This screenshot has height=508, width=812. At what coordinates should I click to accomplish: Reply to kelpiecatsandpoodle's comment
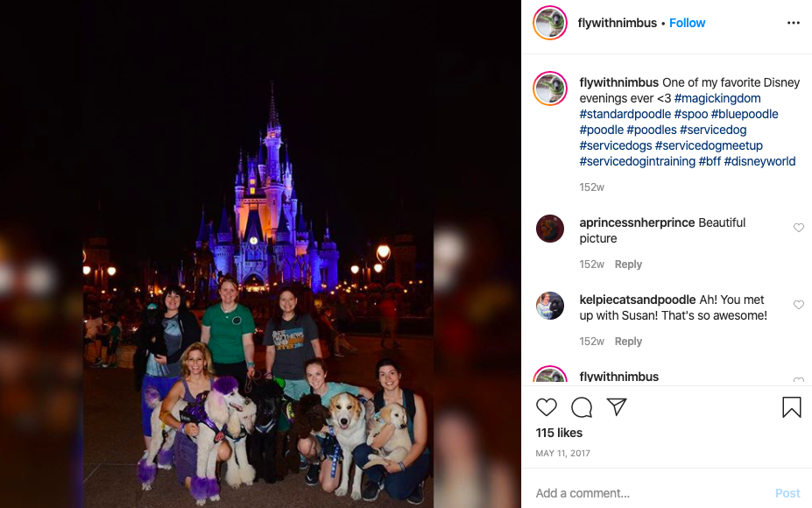click(628, 342)
